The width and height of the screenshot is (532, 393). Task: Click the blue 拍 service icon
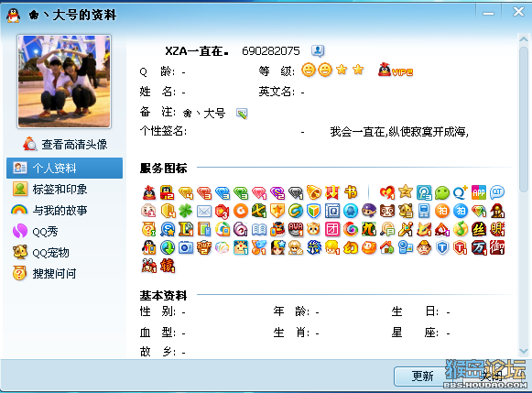coord(461,211)
